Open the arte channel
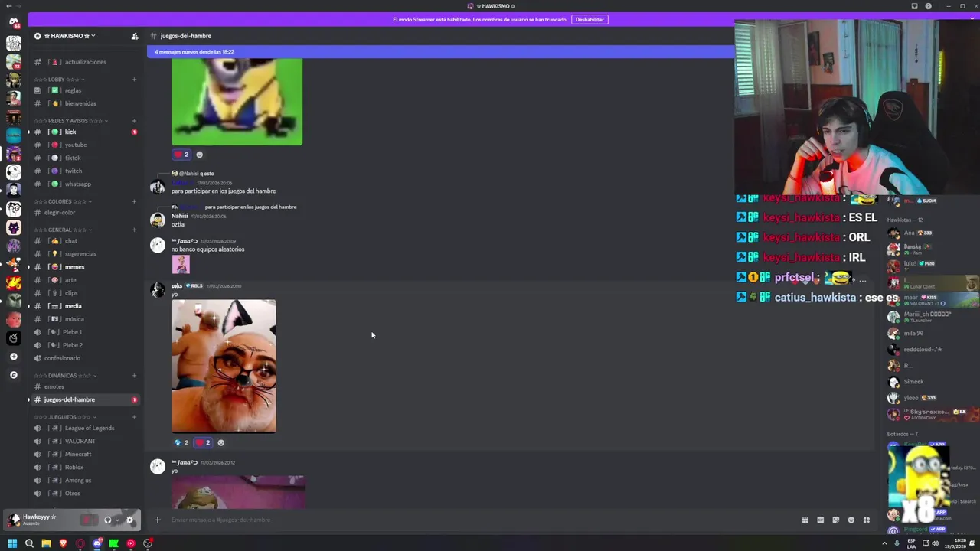This screenshot has height=551, width=980. click(x=84, y=280)
